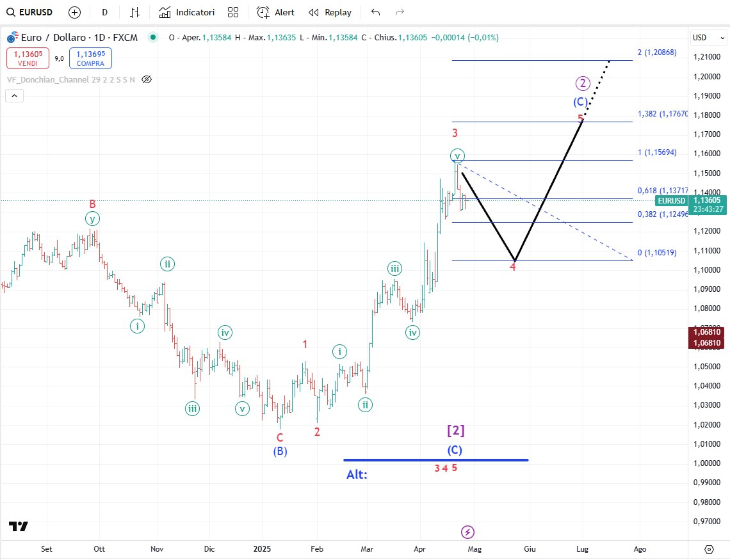Select the Euro / Dollaro symbol title
Screen dimensions: 730x560
coord(79,38)
